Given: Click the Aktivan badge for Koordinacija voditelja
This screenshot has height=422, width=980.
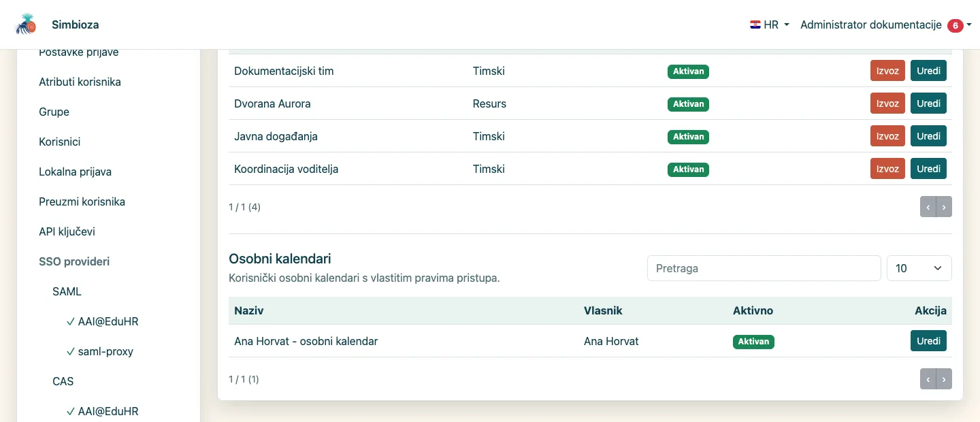Looking at the screenshot, I should point(688,169).
